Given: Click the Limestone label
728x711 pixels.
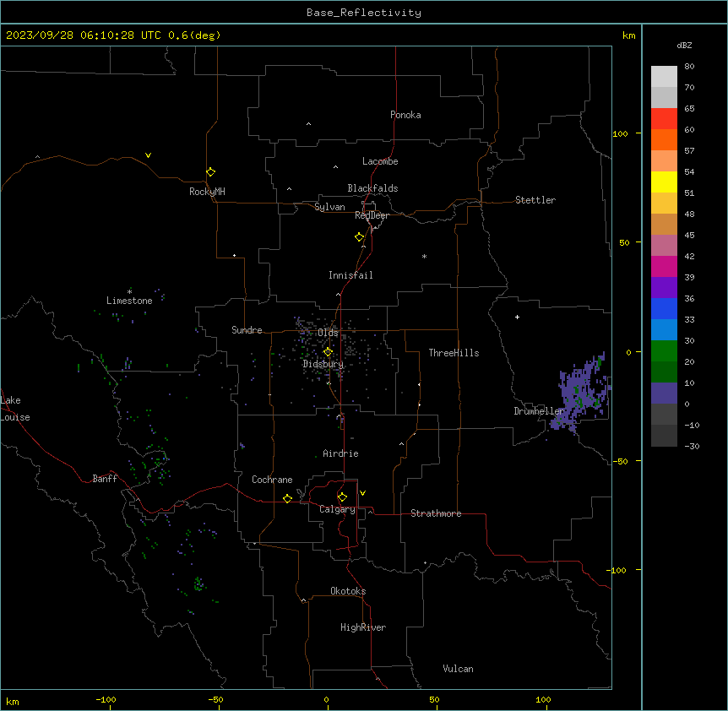Looking at the screenshot, I should coord(129,301).
